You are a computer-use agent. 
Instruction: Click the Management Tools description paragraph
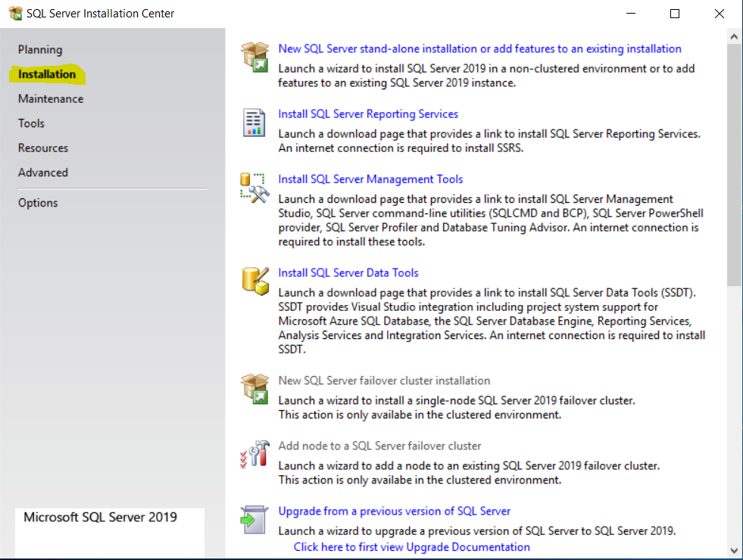(x=491, y=220)
